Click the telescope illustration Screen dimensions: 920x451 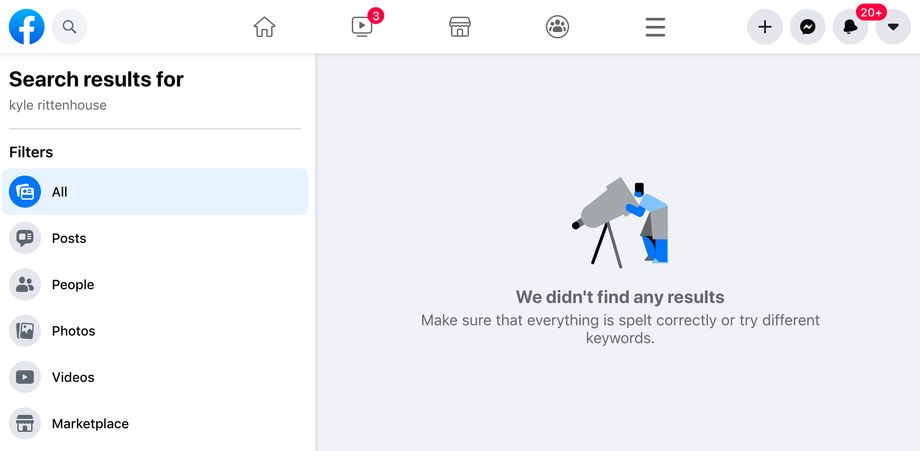pos(620,223)
